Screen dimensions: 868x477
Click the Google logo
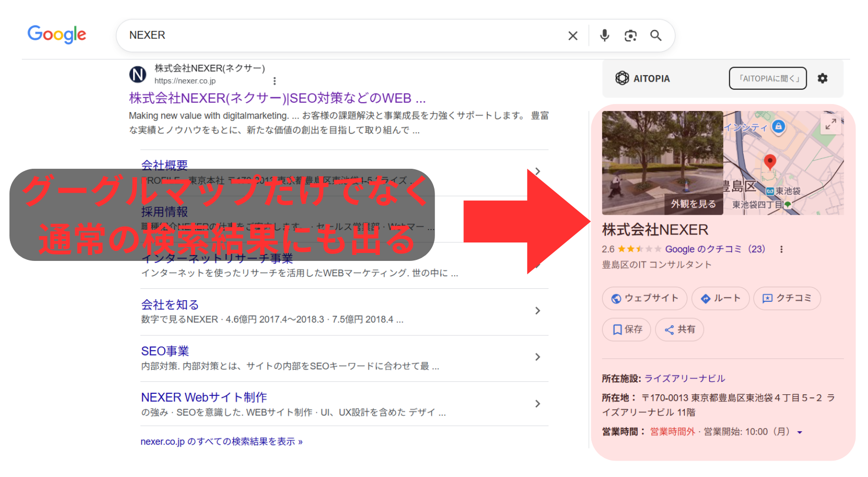pyautogui.click(x=56, y=34)
